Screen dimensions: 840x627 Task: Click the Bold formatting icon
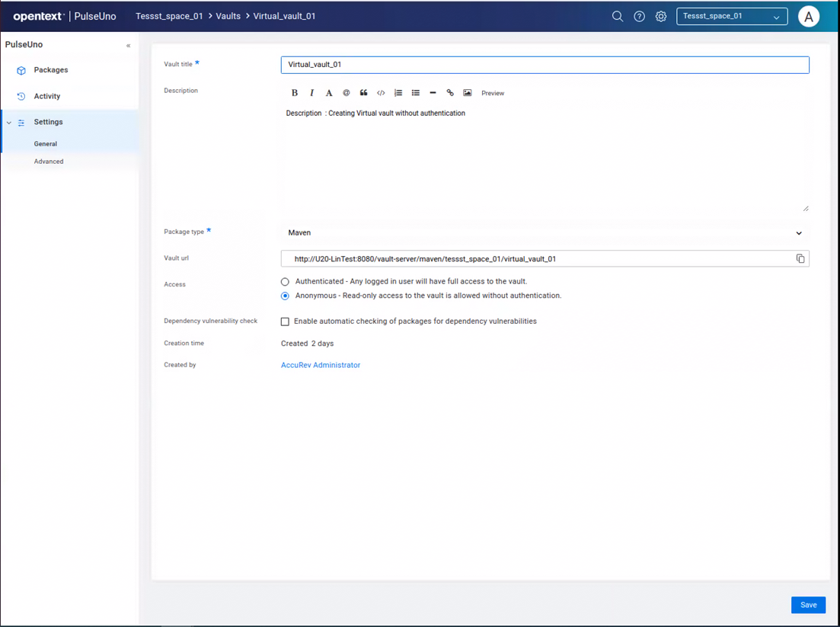[x=295, y=93]
